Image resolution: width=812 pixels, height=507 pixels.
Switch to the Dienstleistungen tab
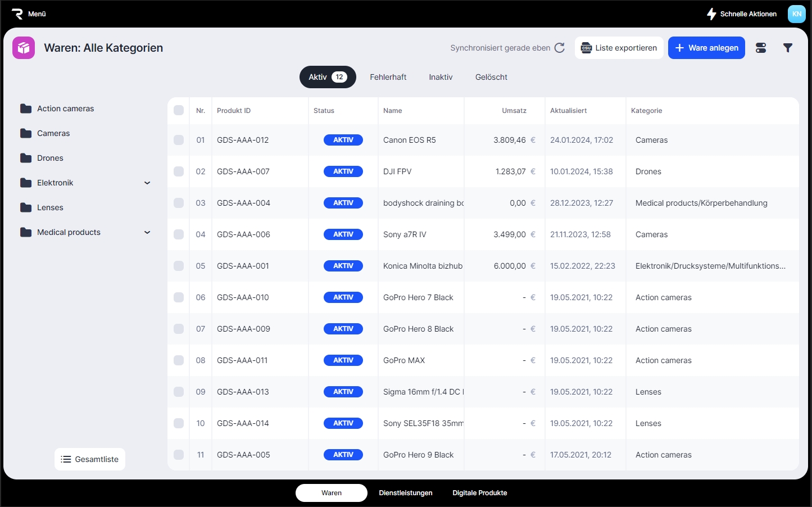(405, 493)
